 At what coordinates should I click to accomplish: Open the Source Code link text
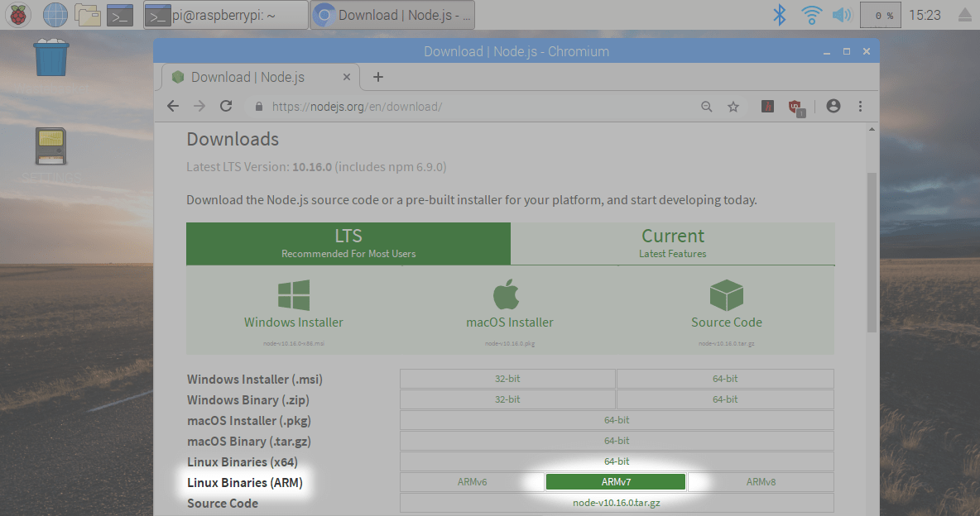pos(726,322)
